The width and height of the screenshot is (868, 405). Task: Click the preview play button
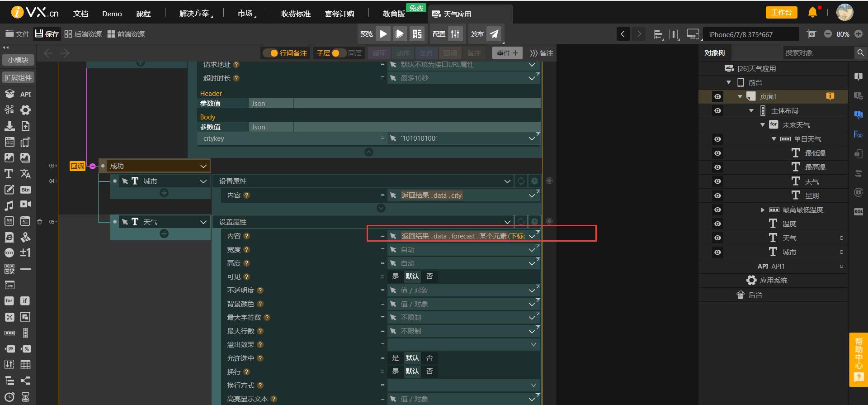click(383, 34)
